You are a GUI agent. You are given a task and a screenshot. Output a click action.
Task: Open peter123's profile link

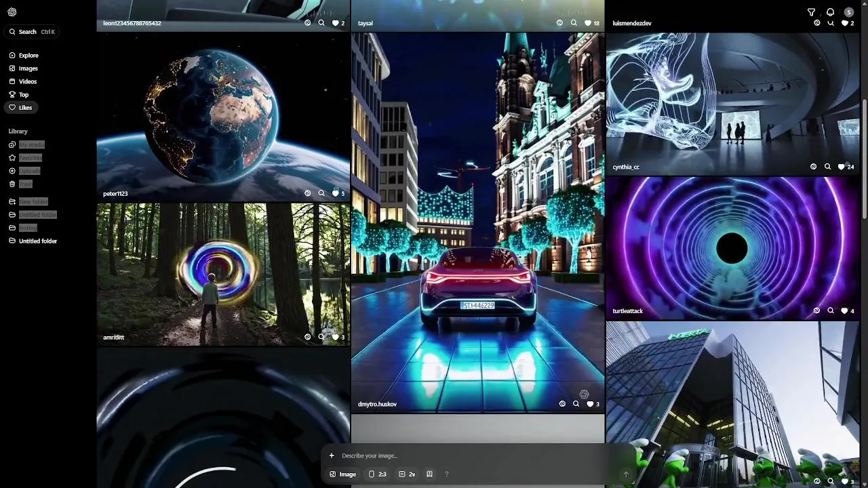pos(115,194)
